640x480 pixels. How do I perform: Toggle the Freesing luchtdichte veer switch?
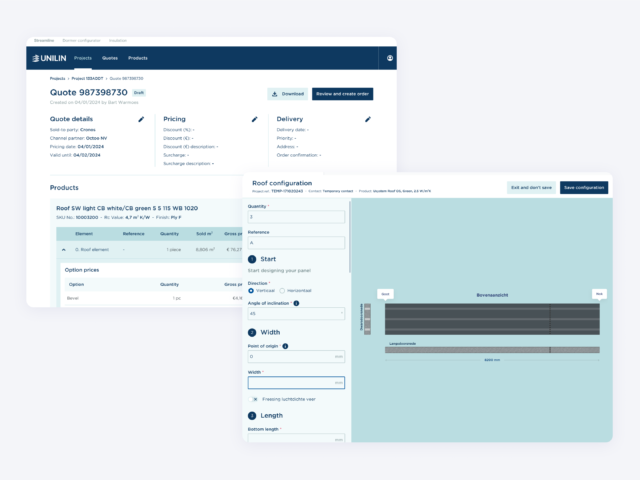[255, 398]
